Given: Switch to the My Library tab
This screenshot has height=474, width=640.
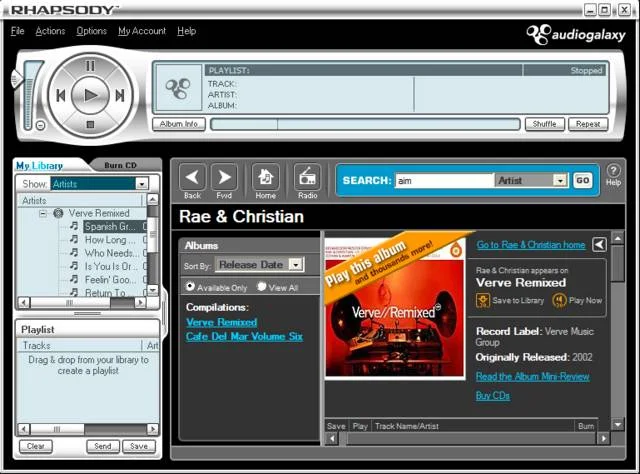Looking at the screenshot, I should click(39, 165).
